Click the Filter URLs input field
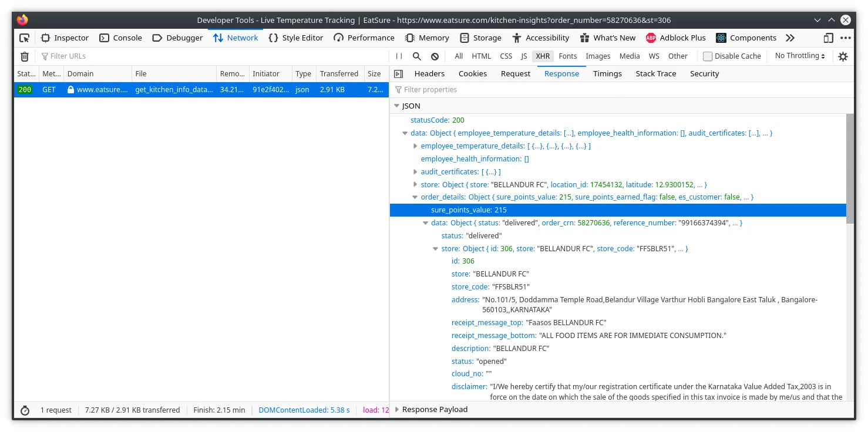This screenshot has width=868, height=432. pos(215,56)
